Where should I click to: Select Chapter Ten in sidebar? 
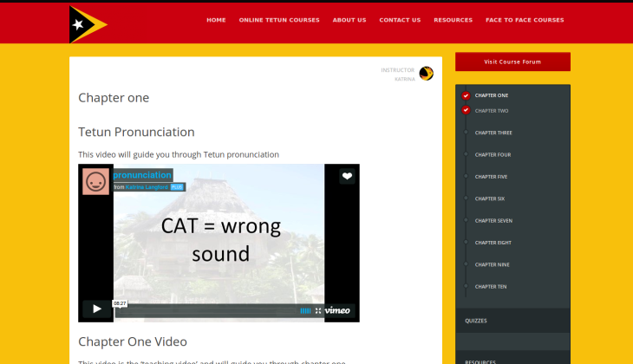[x=491, y=287]
